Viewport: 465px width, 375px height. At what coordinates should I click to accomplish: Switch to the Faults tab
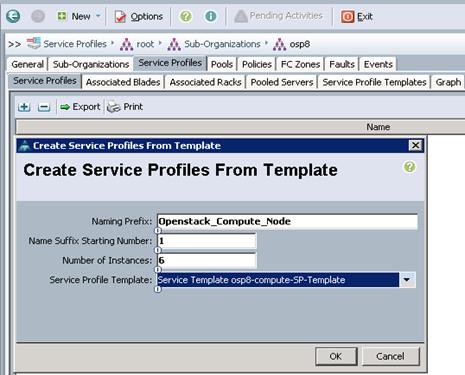(342, 64)
